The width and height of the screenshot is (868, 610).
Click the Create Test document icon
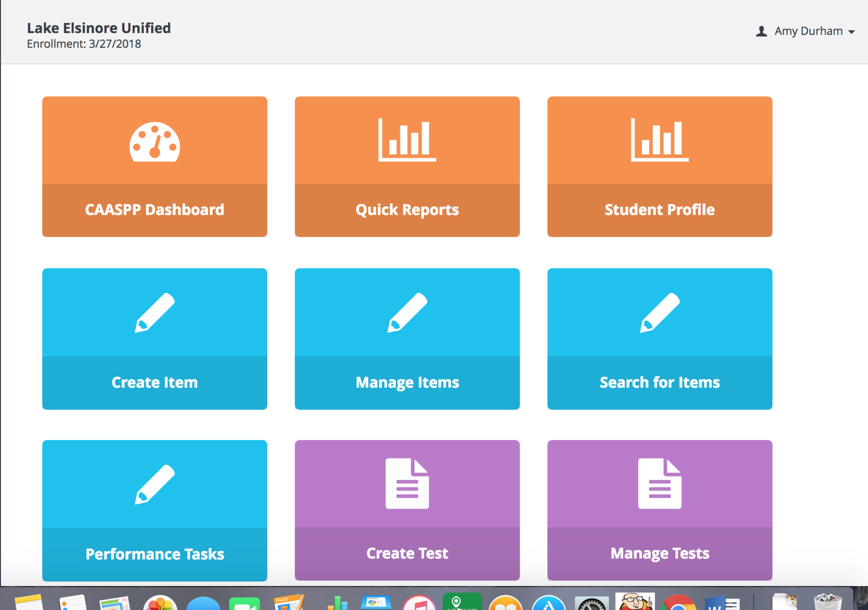click(x=407, y=483)
